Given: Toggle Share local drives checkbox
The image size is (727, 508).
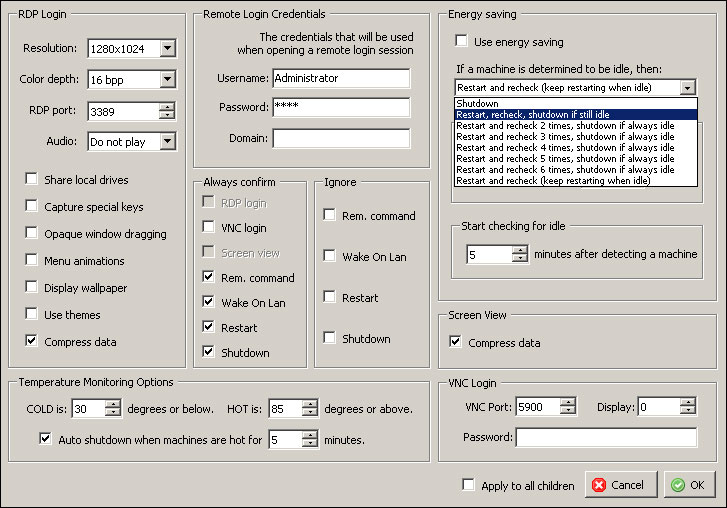Looking at the screenshot, I should click(x=32, y=180).
